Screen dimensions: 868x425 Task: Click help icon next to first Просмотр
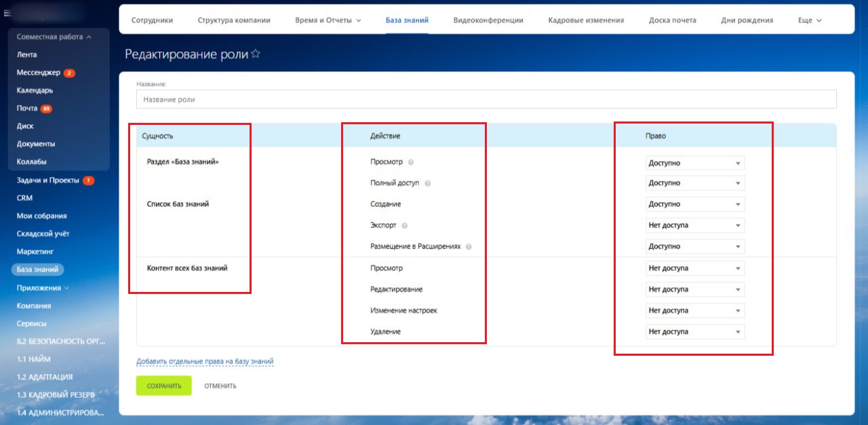tap(411, 162)
